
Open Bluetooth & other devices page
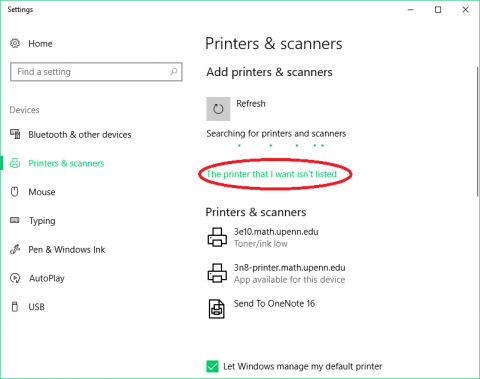coord(80,135)
